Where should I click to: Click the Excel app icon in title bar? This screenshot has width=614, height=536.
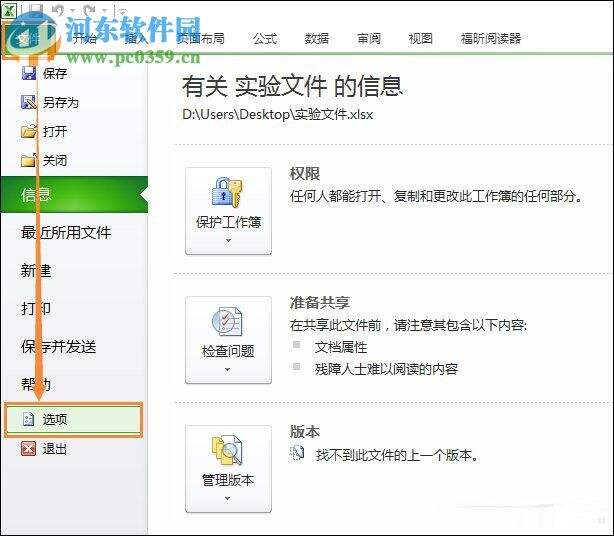tap(9, 9)
